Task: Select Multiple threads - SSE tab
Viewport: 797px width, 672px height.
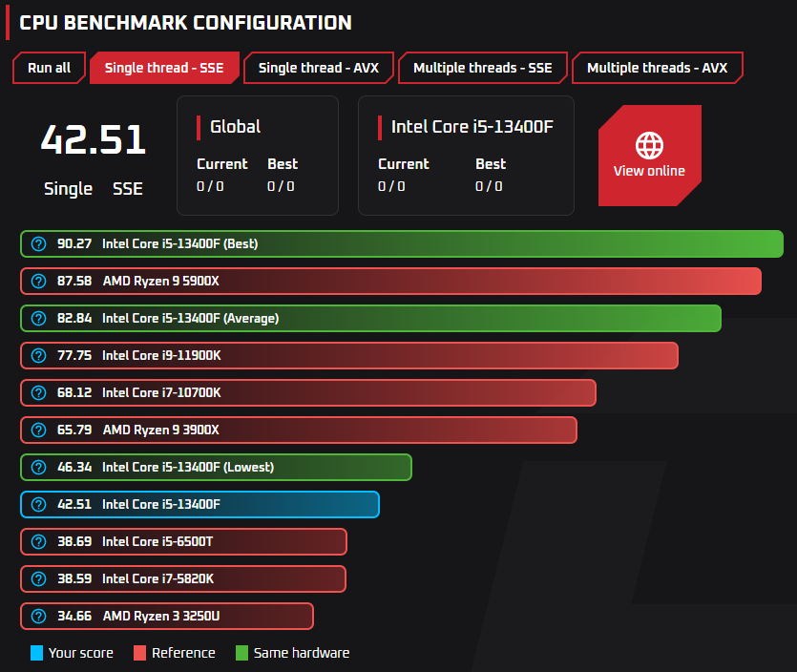Action: 483,68
